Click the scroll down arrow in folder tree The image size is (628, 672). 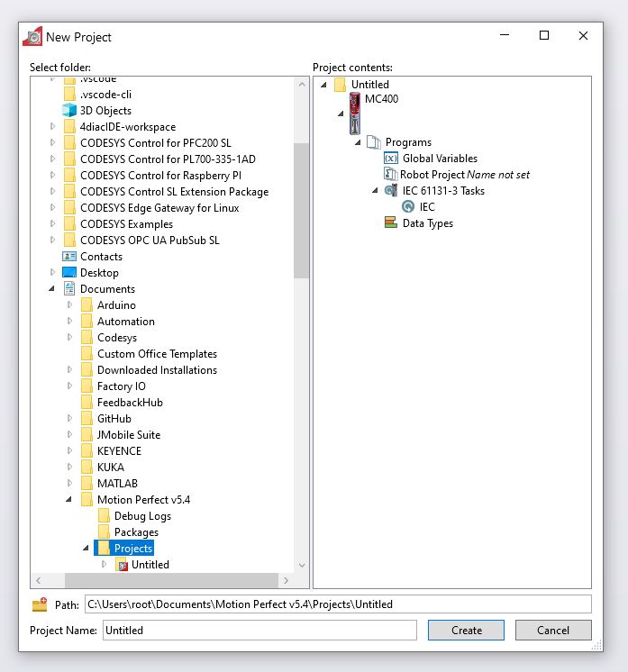302,566
